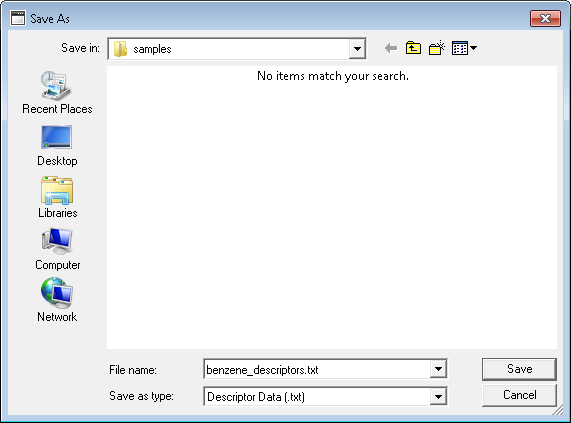This screenshot has width=571, height=423.
Task: Click Descriptor Data (.txt) type field
Action: 317,396
